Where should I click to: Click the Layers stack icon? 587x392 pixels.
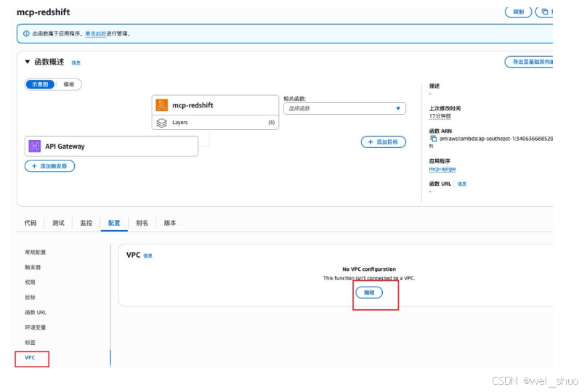(x=162, y=123)
